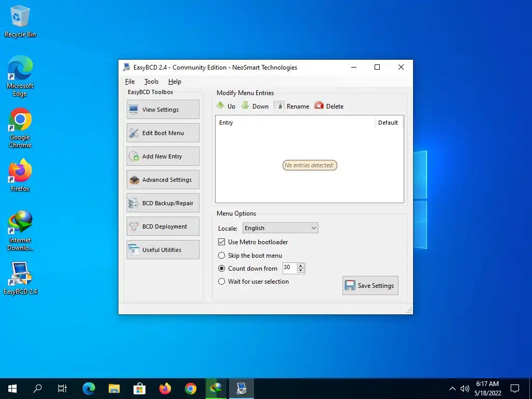The width and height of the screenshot is (532, 399).
Task: Decrease countdown with the down spinner arrow
Action: coord(301,271)
